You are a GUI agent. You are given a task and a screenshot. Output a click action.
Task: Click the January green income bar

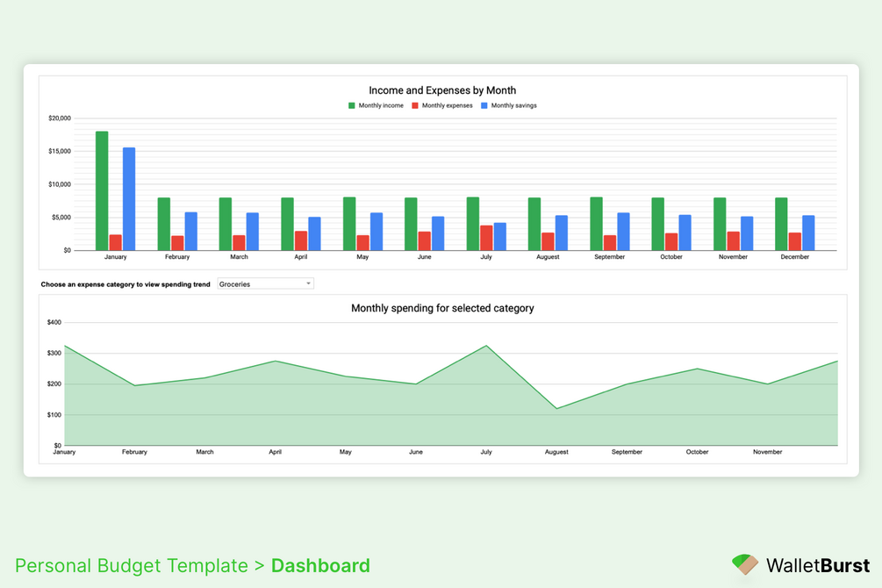tap(102, 190)
